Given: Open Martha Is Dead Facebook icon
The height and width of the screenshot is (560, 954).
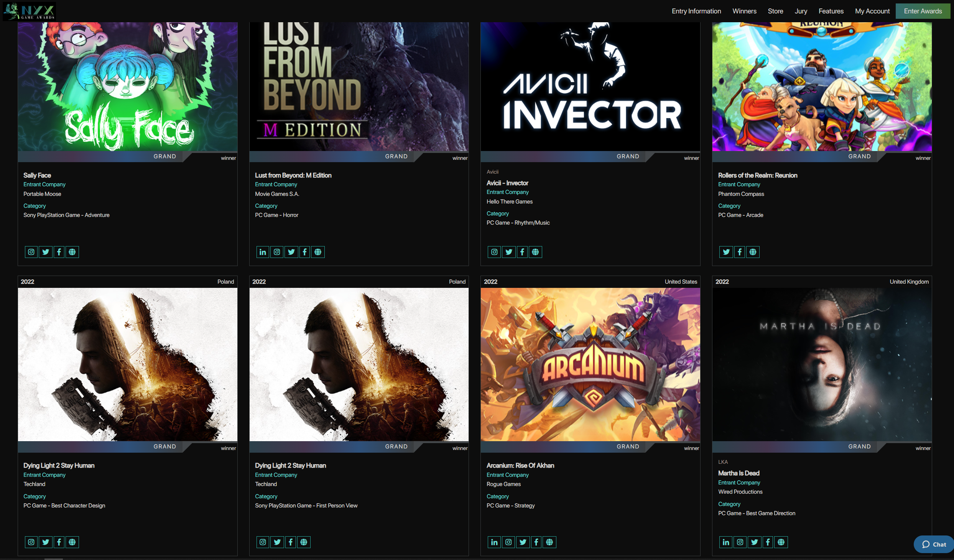Looking at the screenshot, I should (x=768, y=542).
